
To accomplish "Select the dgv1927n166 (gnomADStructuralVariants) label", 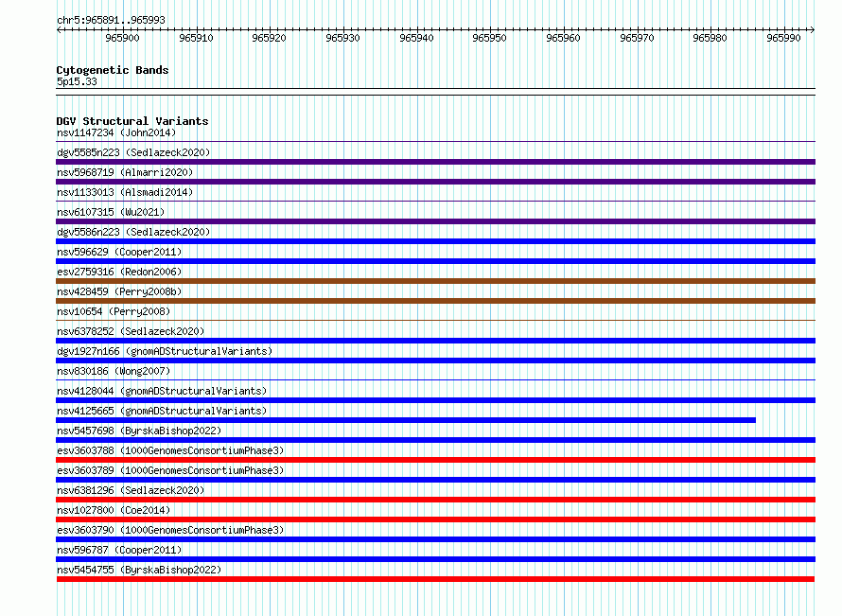I will pyautogui.click(x=165, y=351).
